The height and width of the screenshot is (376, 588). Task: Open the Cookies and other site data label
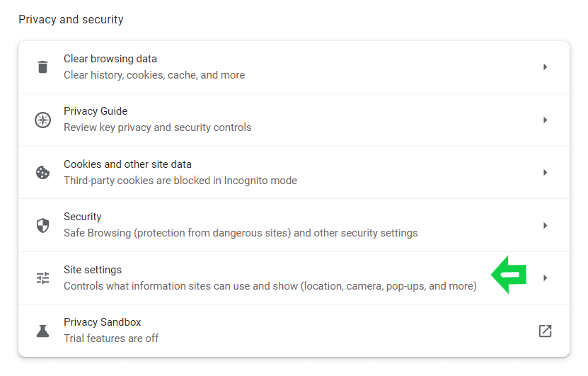tap(127, 164)
